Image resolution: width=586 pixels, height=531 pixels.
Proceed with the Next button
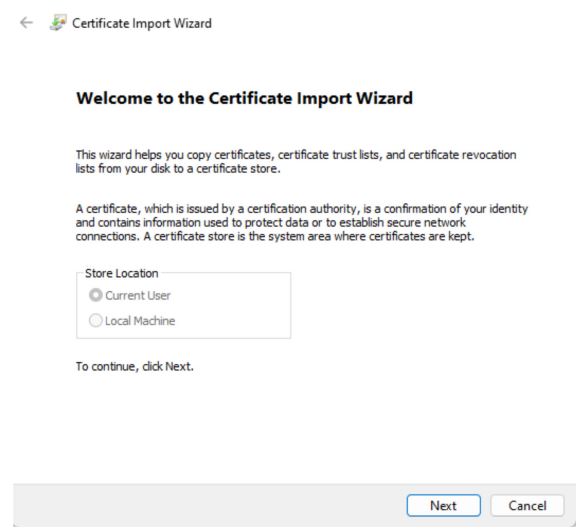pos(443,506)
